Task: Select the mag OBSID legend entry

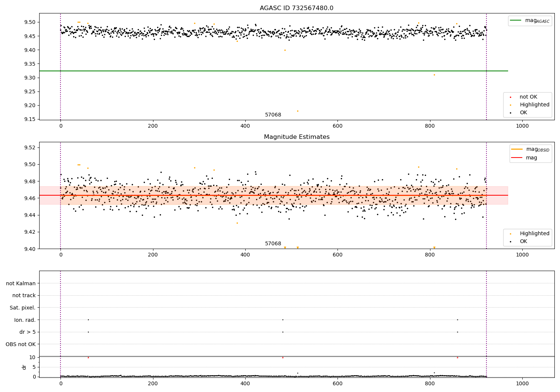Action: pyautogui.click(x=531, y=149)
